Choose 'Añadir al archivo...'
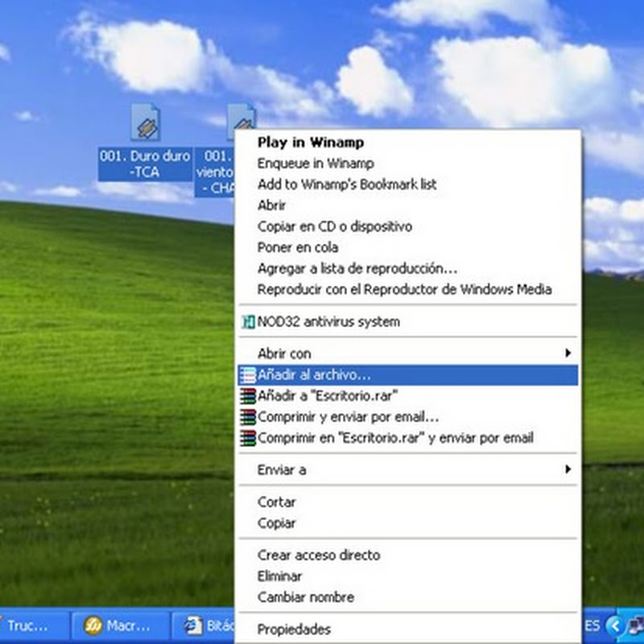This screenshot has width=644, height=644. point(408,375)
